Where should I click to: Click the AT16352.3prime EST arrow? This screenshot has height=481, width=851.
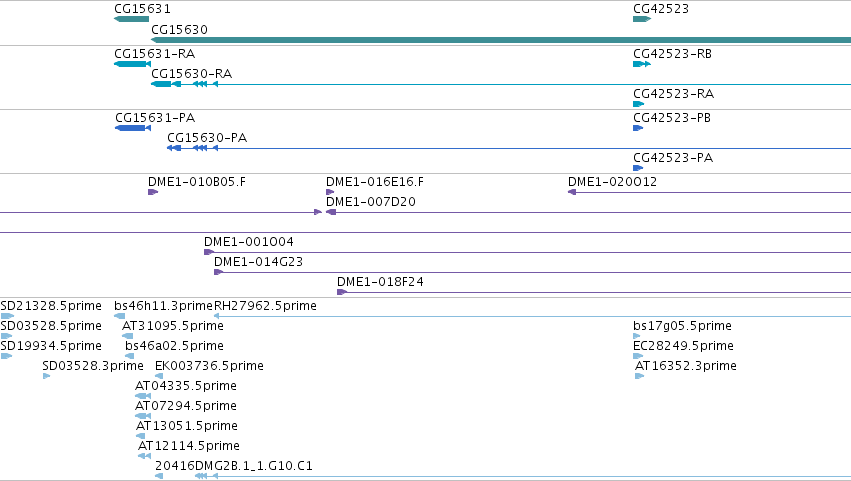(x=639, y=376)
